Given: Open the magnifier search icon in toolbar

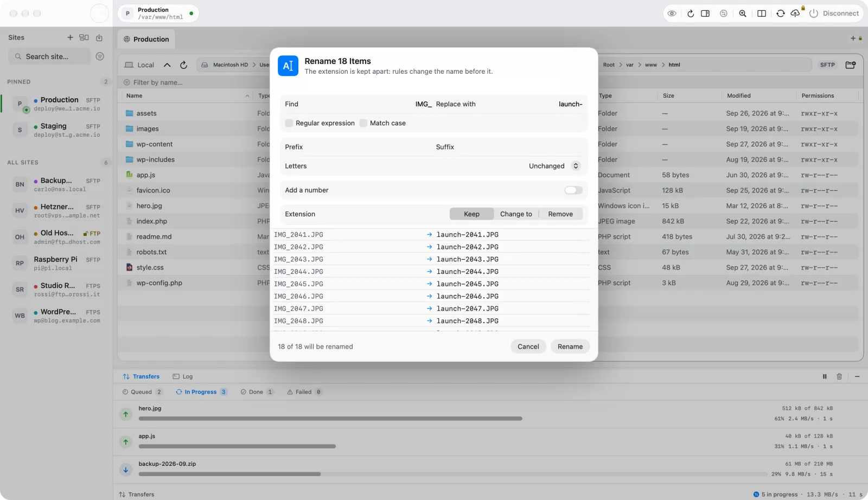Looking at the screenshot, I should tap(743, 14).
